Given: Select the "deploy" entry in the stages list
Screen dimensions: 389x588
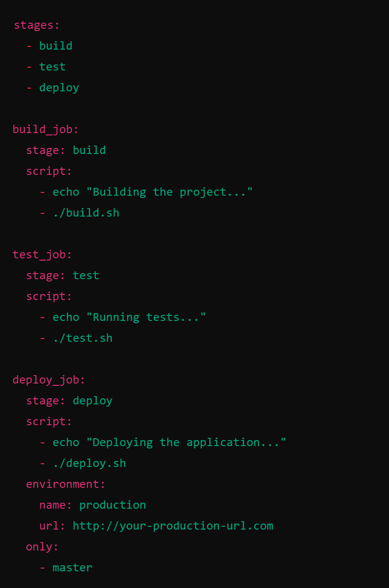Looking at the screenshot, I should click(59, 88).
